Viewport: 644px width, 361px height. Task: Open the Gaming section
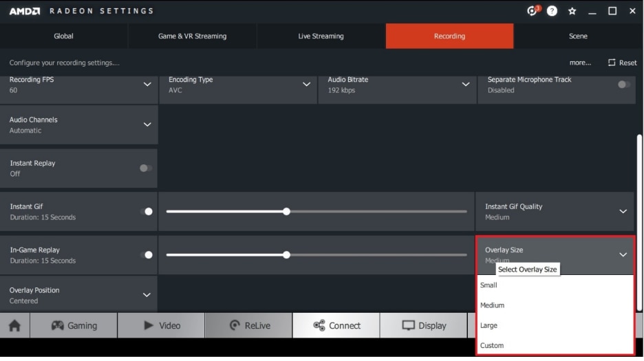pos(74,326)
